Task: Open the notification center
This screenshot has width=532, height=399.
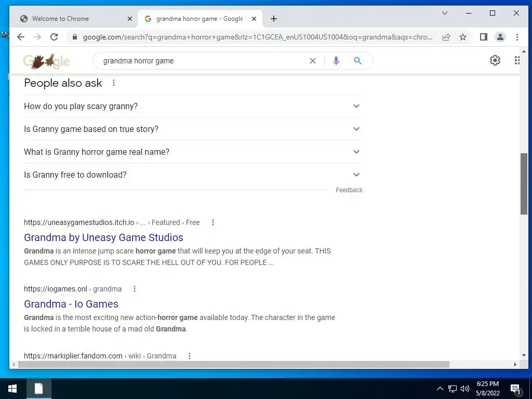Action: [x=515, y=389]
